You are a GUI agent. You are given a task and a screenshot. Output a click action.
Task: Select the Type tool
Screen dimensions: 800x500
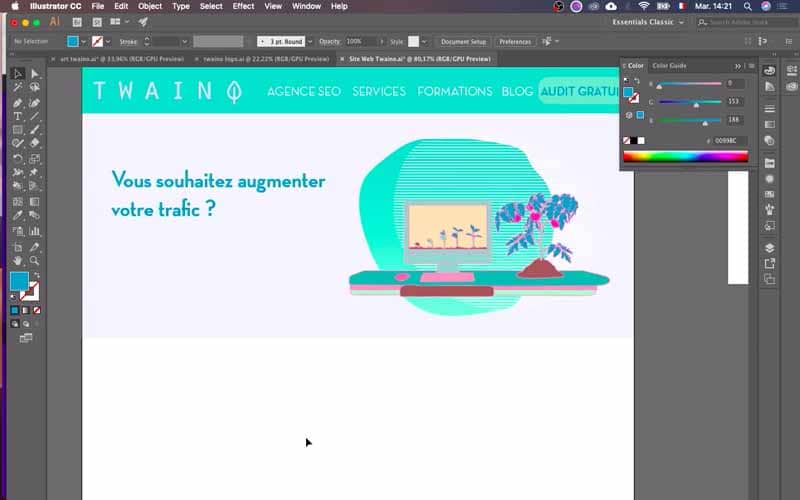17,116
